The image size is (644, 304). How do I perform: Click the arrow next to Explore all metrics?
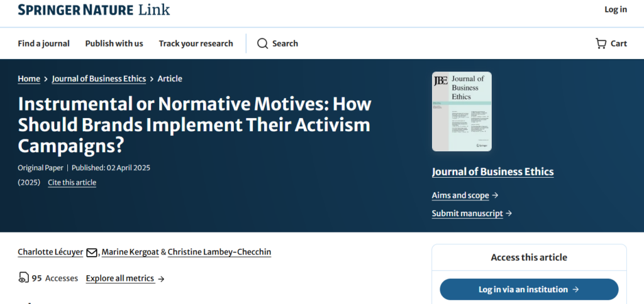[161, 279]
